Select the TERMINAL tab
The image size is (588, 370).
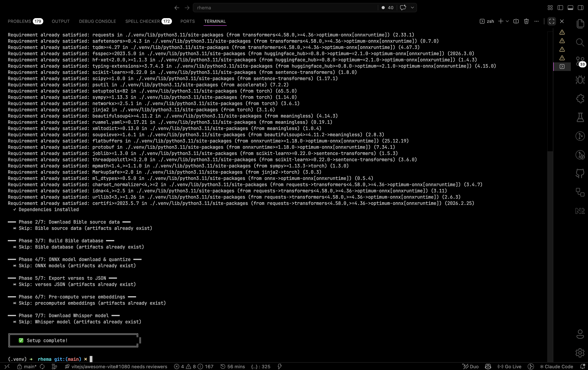pyautogui.click(x=215, y=21)
